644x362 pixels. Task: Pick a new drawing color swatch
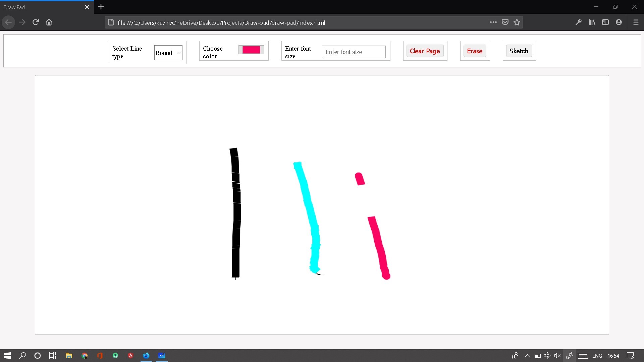coord(251,50)
